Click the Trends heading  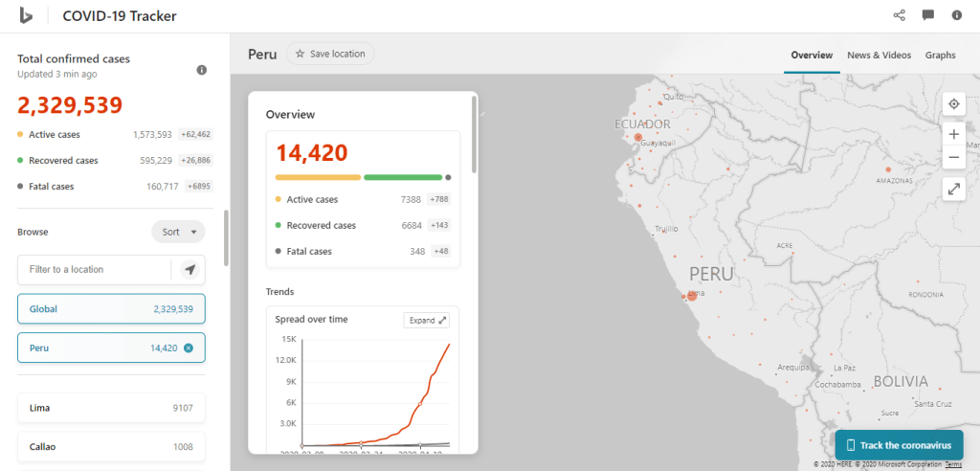pos(280,291)
